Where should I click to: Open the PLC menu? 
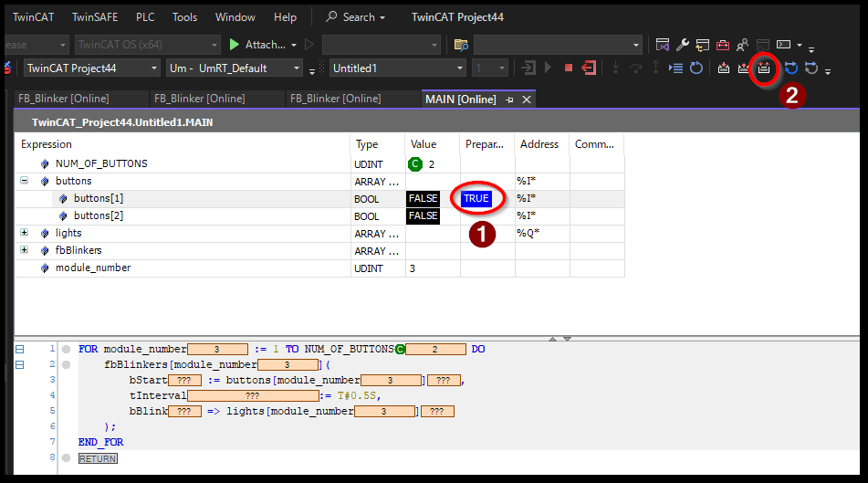coord(145,17)
